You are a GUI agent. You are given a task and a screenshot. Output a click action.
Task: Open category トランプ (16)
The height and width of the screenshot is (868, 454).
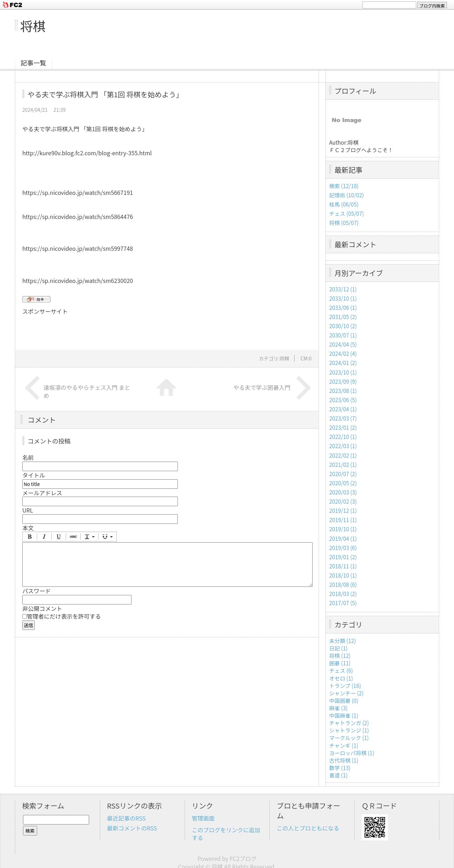[x=345, y=686]
